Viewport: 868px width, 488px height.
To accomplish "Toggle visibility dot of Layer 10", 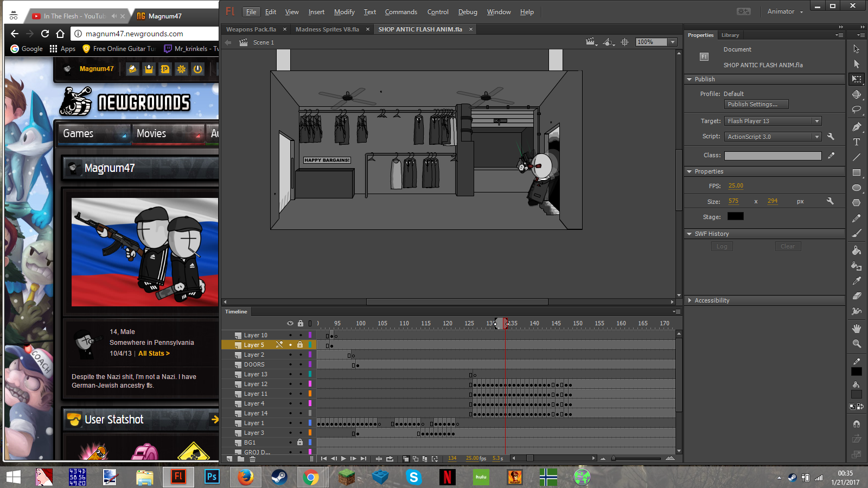I will [290, 335].
